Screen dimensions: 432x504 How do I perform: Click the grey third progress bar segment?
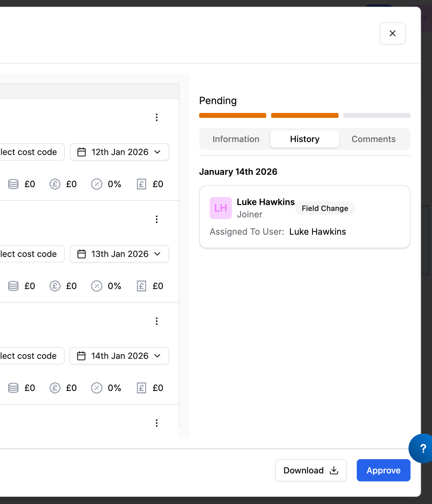pos(377,115)
